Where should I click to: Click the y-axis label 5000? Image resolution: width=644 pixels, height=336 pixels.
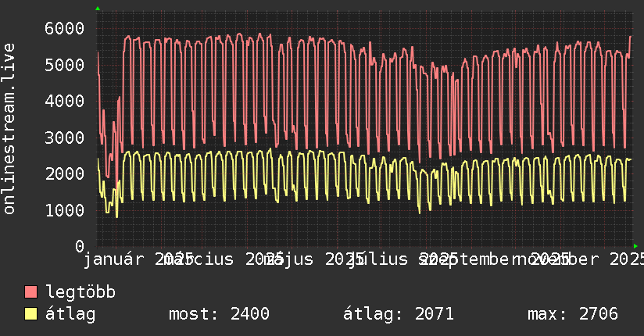[x=65, y=65]
